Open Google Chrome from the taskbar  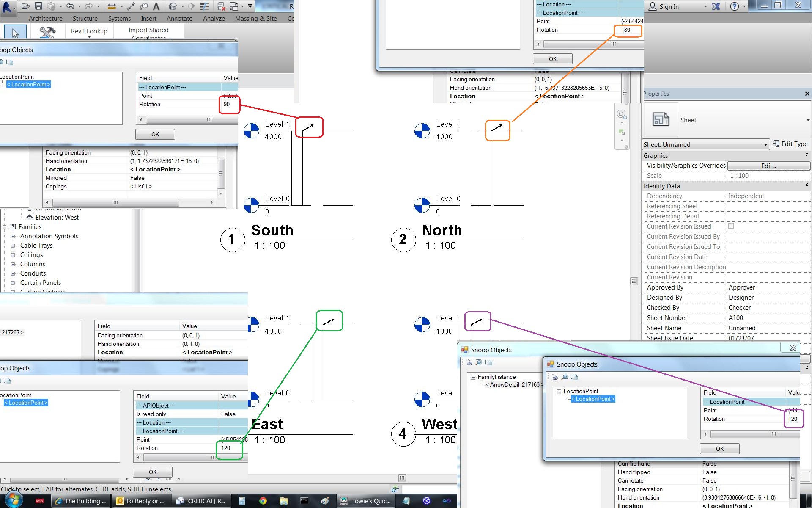click(263, 501)
